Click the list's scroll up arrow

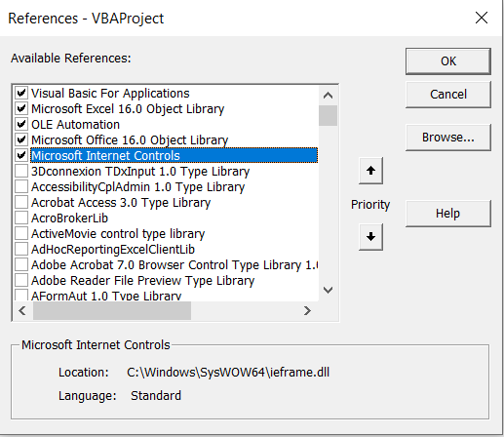328,96
